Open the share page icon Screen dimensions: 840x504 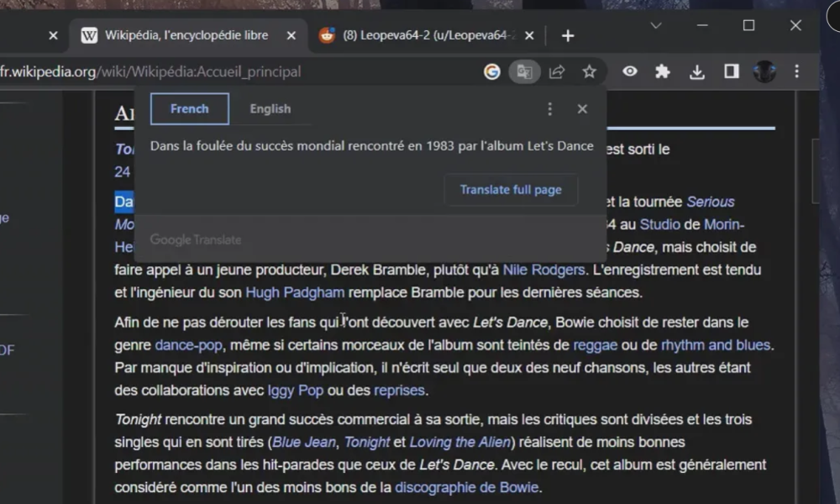[x=557, y=72]
